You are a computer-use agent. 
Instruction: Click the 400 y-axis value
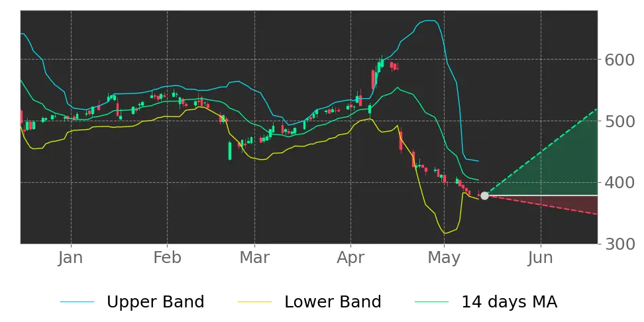pos(619,182)
